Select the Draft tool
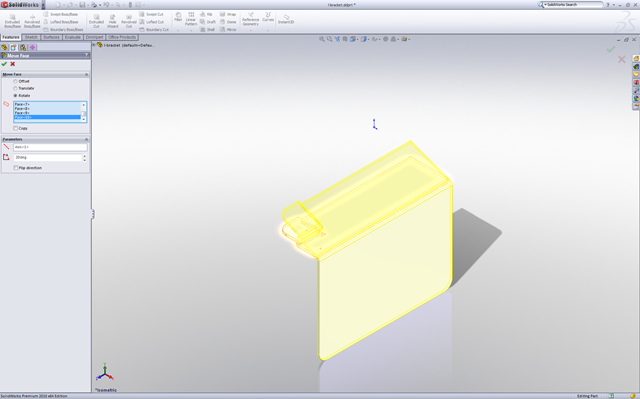Viewport: 640px width, 399px height. point(208,22)
